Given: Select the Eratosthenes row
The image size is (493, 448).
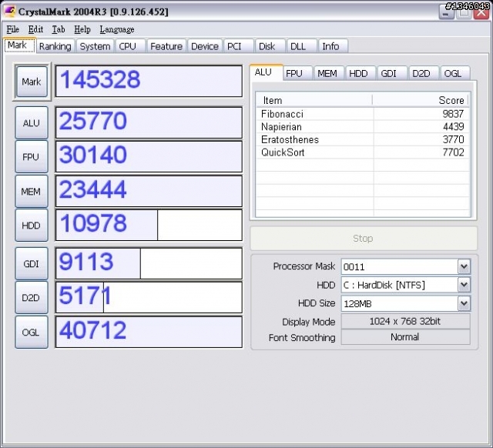Looking at the screenshot, I should point(363,139).
